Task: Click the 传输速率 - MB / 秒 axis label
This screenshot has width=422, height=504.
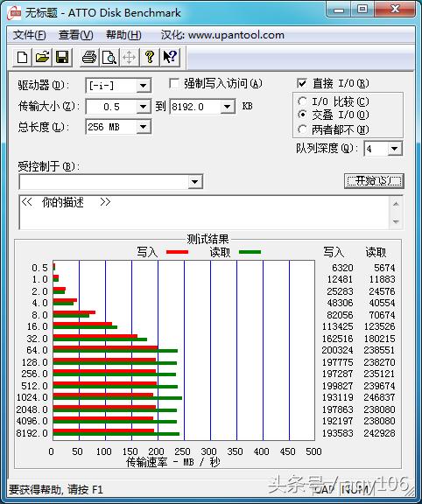Action: 173,462
